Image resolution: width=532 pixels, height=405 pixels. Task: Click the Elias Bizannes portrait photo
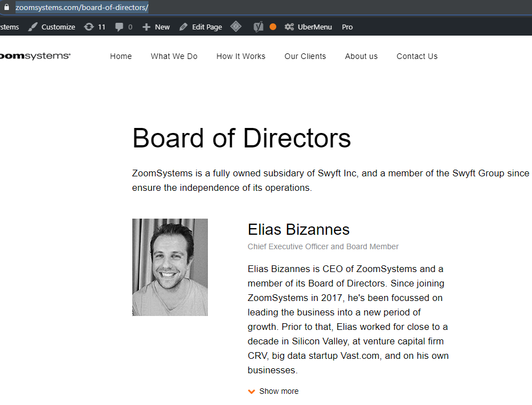(x=170, y=267)
